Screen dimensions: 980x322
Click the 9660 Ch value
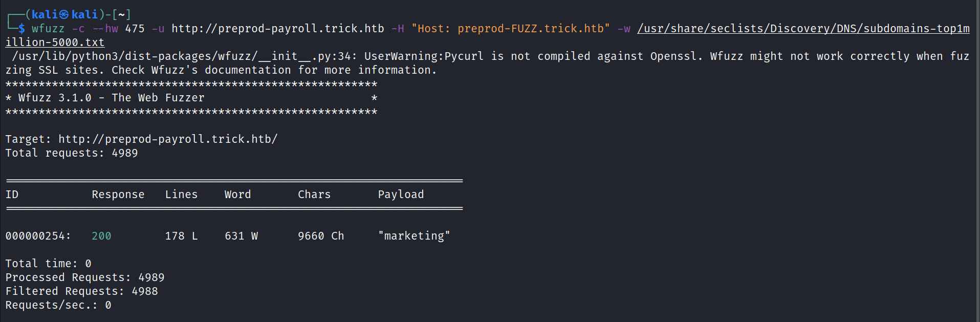pyautogui.click(x=321, y=236)
